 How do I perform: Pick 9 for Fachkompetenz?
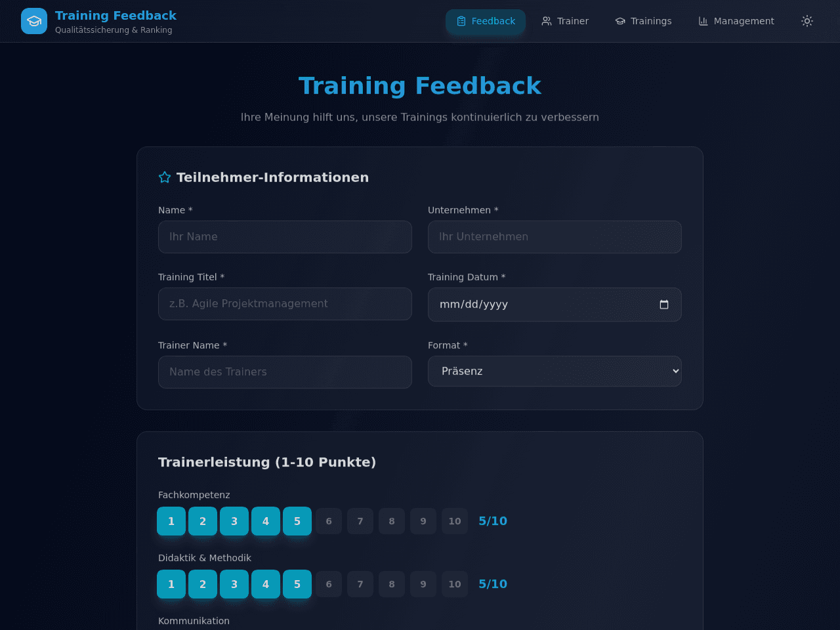[x=423, y=521]
